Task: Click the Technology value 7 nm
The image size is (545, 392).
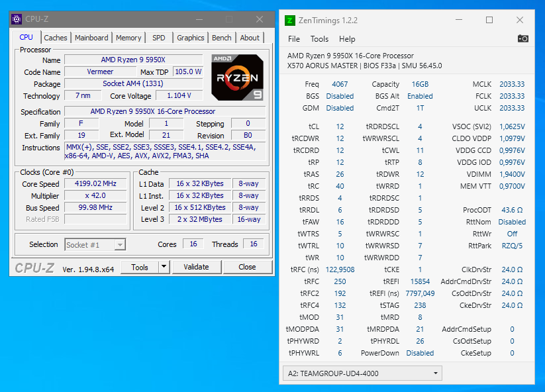Action: 83,95
